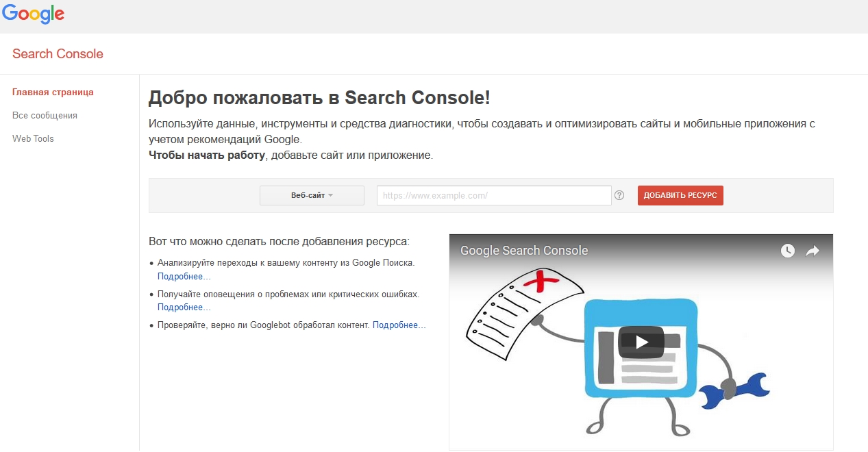Click the Google Search Console video title
868x452 pixels.
(524, 251)
